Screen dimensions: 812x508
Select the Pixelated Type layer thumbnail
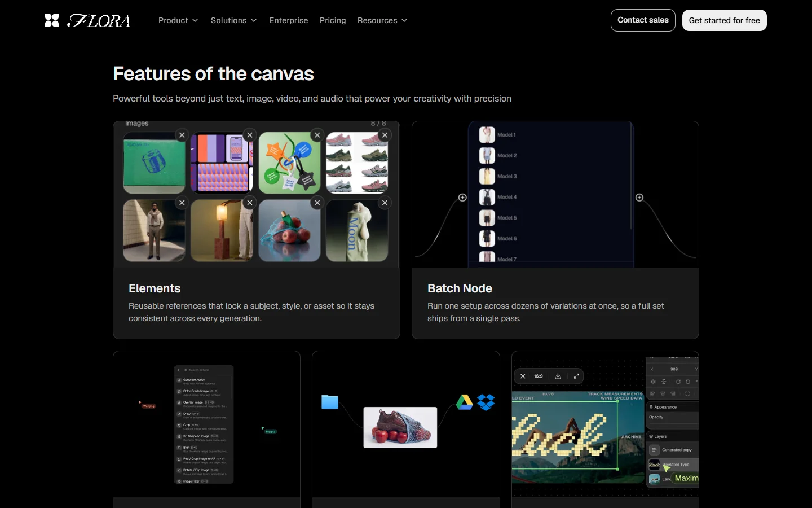pos(654,465)
